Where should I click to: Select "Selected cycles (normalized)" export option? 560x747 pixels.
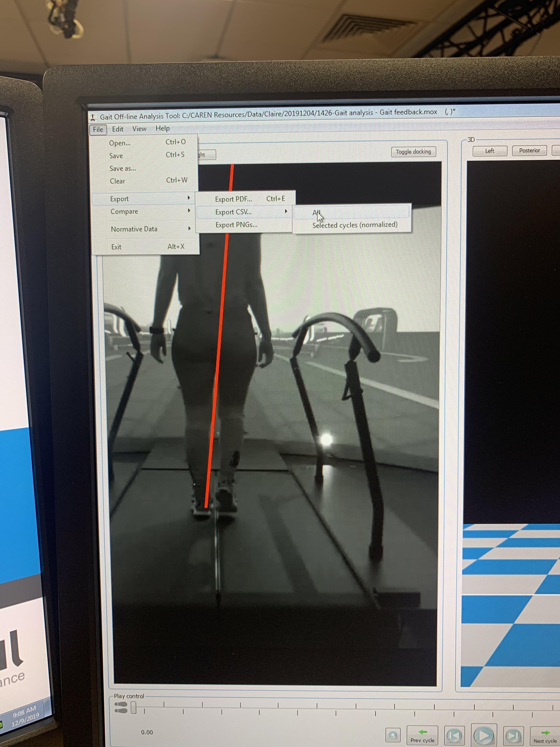pyautogui.click(x=354, y=225)
